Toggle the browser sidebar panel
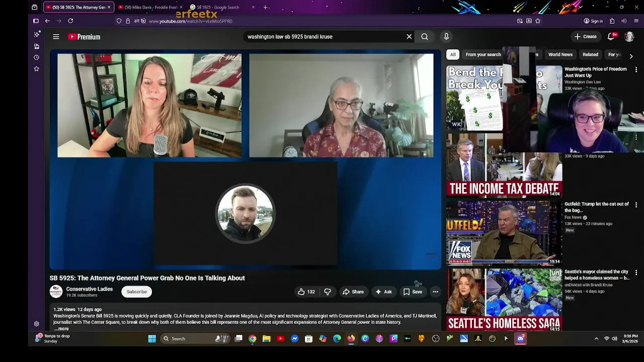The image size is (644, 362). click(x=36, y=21)
